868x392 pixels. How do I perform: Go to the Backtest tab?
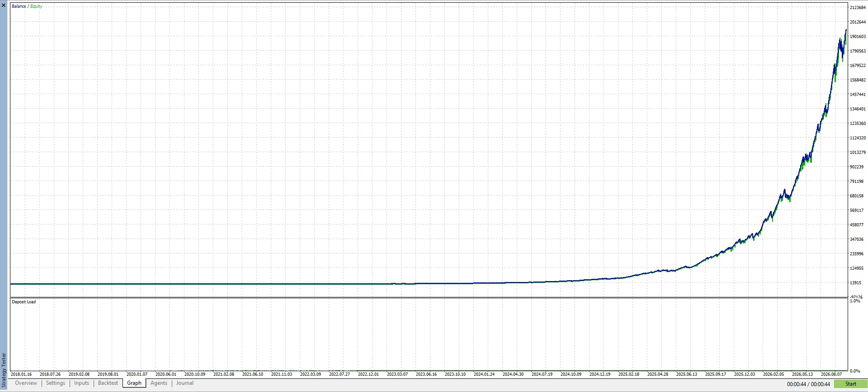tap(108, 383)
